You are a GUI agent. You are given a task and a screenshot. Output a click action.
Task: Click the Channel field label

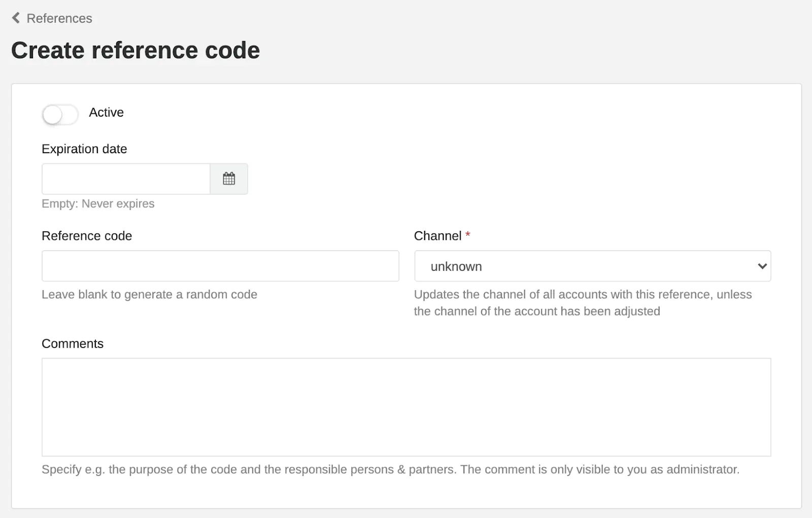(x=437, y=236)
